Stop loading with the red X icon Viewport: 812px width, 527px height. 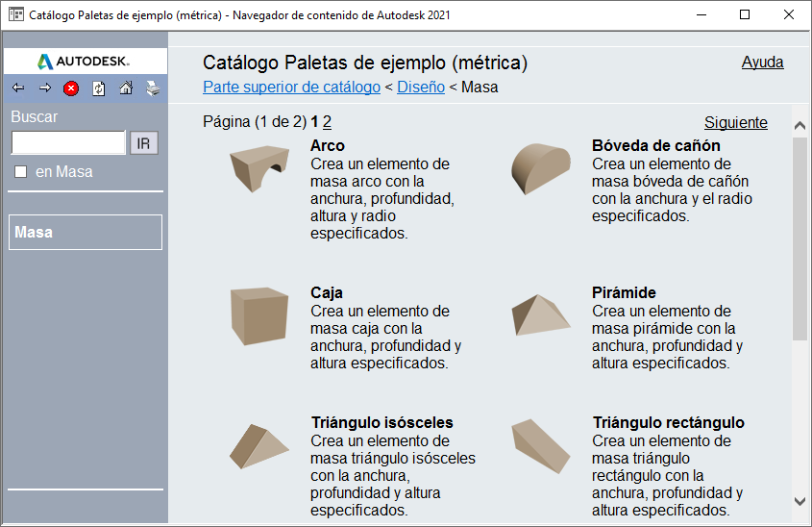click(x=71, y=88)
